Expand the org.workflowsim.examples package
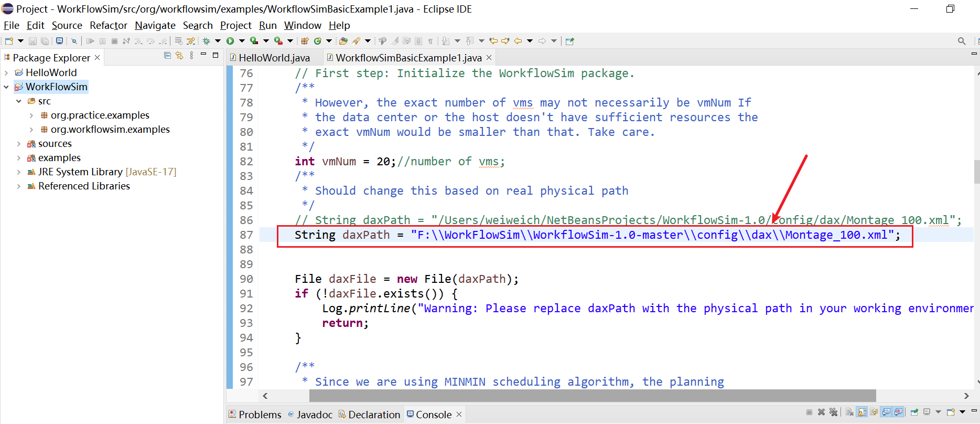Image resolution: width=980 pixels, height=424 pixels. [x=31, y=129]
